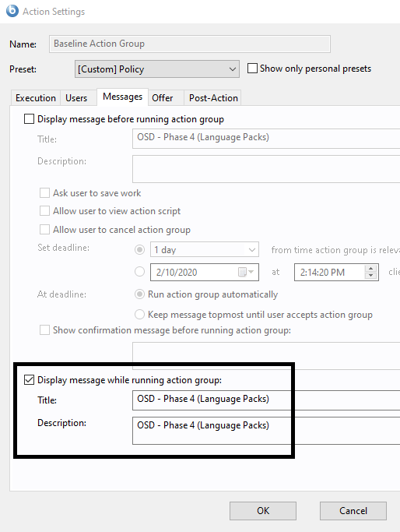The width and height of the screenshot is (400, 532).
Task: Click the running message Description text box
Action: pos(266,431)
